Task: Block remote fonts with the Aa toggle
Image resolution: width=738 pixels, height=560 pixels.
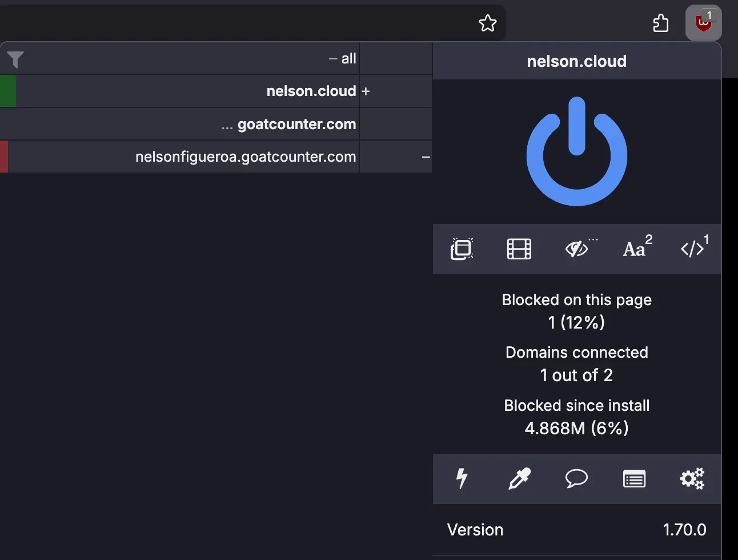Action: click(x=635, y=249)
